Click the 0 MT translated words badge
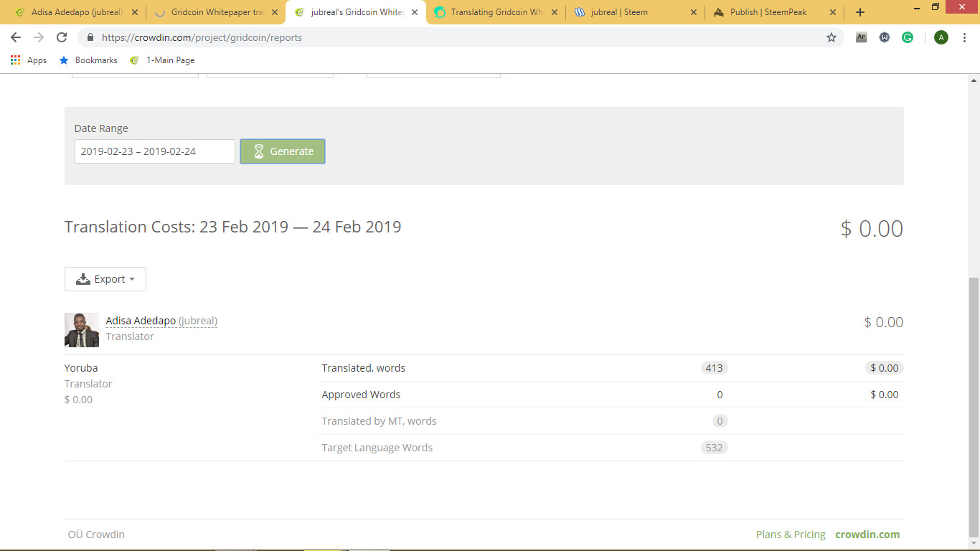Viewport: 980px width, 551px height. [720, 421]
